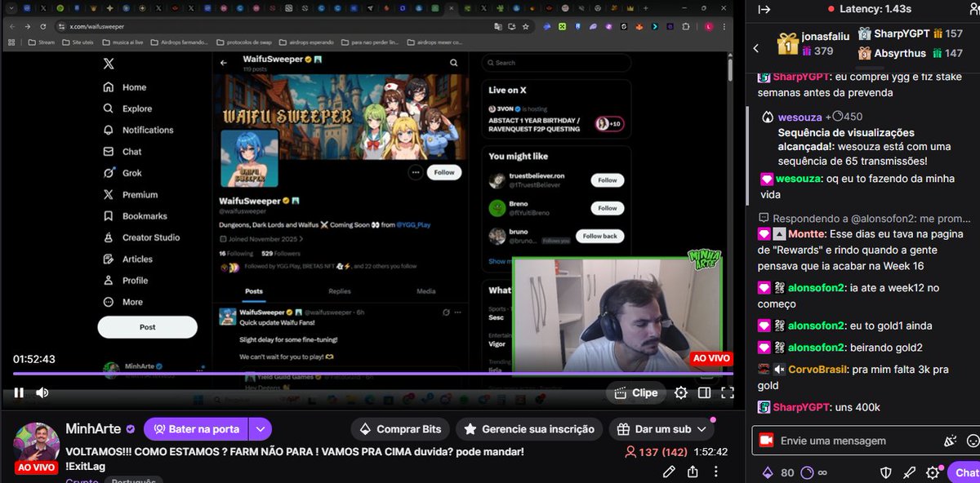Open the Dar um sub dropdown
The width and height of the screenshot is (980, 483).
click(661, 429)
